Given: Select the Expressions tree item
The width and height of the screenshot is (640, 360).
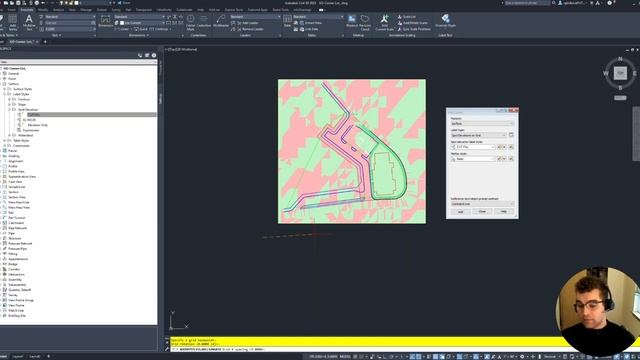Looking at the screenshot, I should coord(31,130).
